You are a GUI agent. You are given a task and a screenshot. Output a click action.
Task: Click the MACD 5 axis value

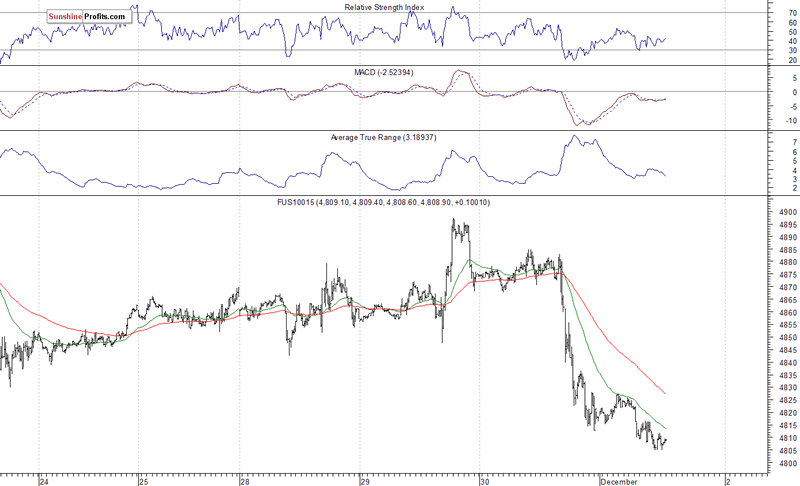(x=794, y=78)
